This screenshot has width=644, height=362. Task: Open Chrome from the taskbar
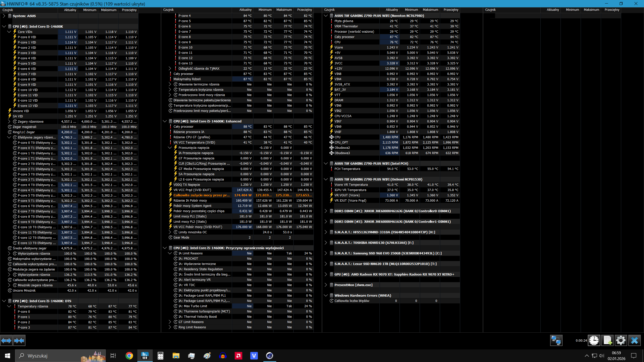[x=129, y=356]
